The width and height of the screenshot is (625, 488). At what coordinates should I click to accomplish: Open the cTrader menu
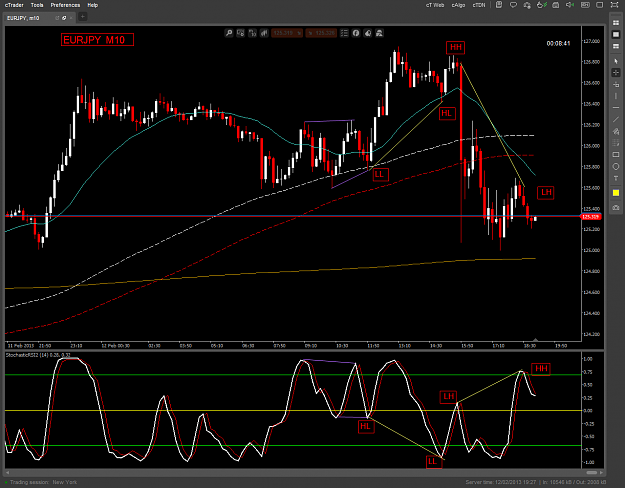(14, 5)
